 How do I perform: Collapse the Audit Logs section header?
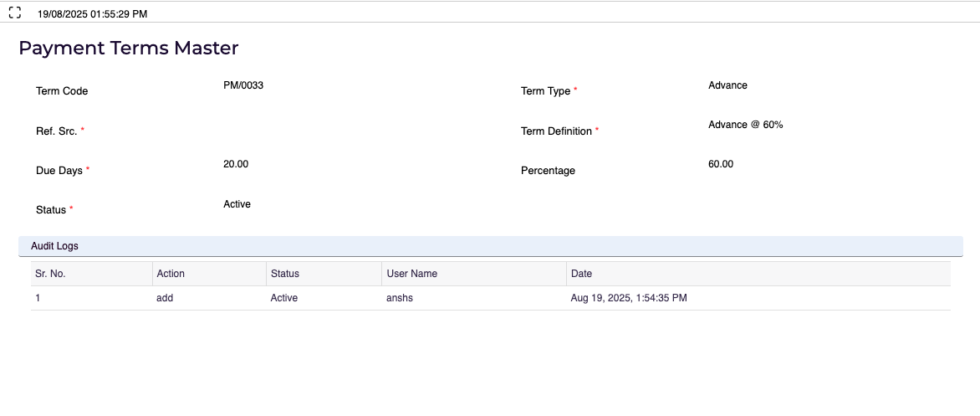click(54, 246)
